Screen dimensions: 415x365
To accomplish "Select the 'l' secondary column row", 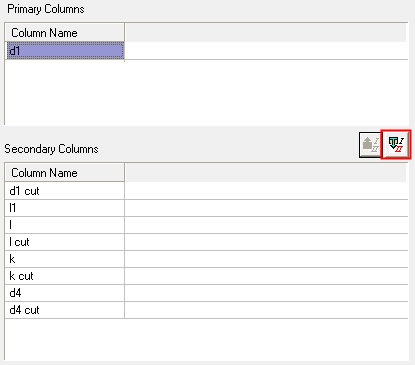I will pyautogui.click(x=65, y=225).
